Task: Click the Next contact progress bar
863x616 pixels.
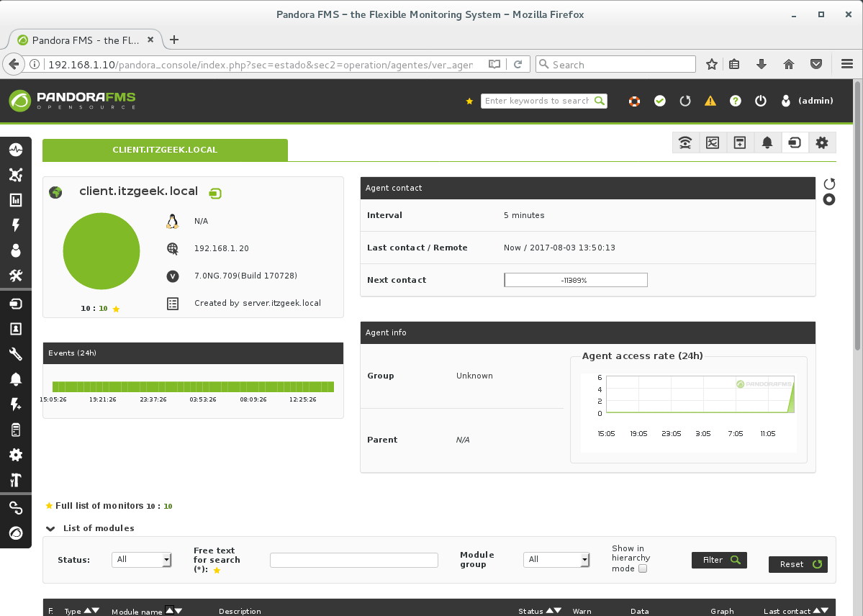Action: pos(575,279)
